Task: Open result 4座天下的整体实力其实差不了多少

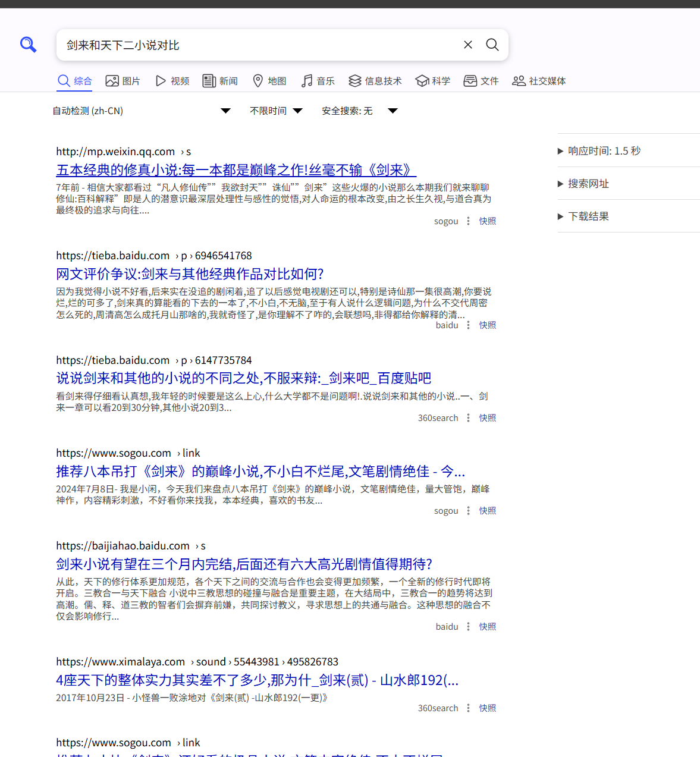Action: [x=257, y=680]
